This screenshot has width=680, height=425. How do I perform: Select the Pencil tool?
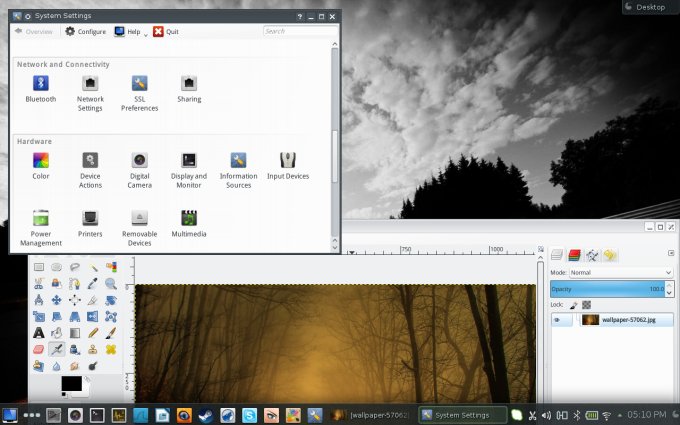93,332
